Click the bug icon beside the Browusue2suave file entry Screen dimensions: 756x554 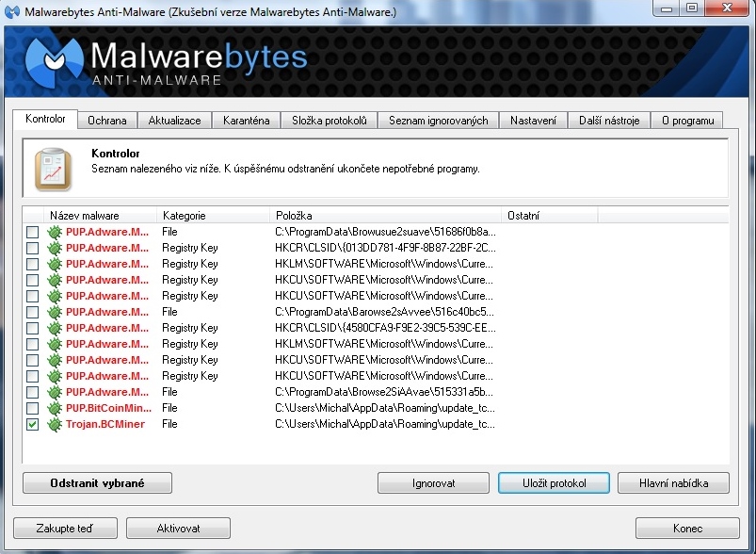(x=55, y=232)
